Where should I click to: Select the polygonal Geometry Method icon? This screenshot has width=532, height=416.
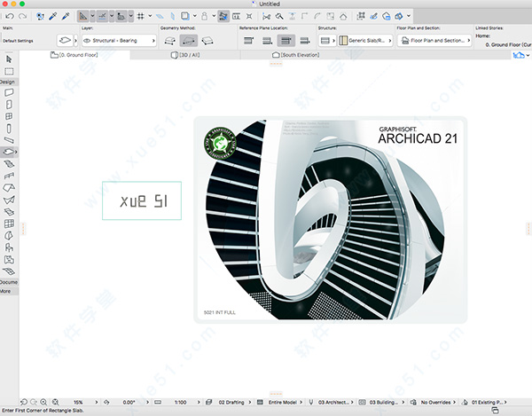tap(169, 41)
